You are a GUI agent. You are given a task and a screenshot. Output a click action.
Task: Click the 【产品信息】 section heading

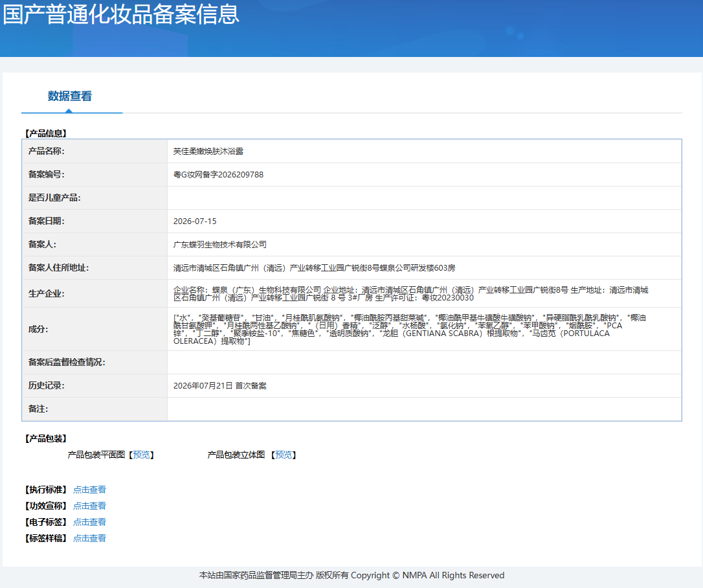[46, 133]
